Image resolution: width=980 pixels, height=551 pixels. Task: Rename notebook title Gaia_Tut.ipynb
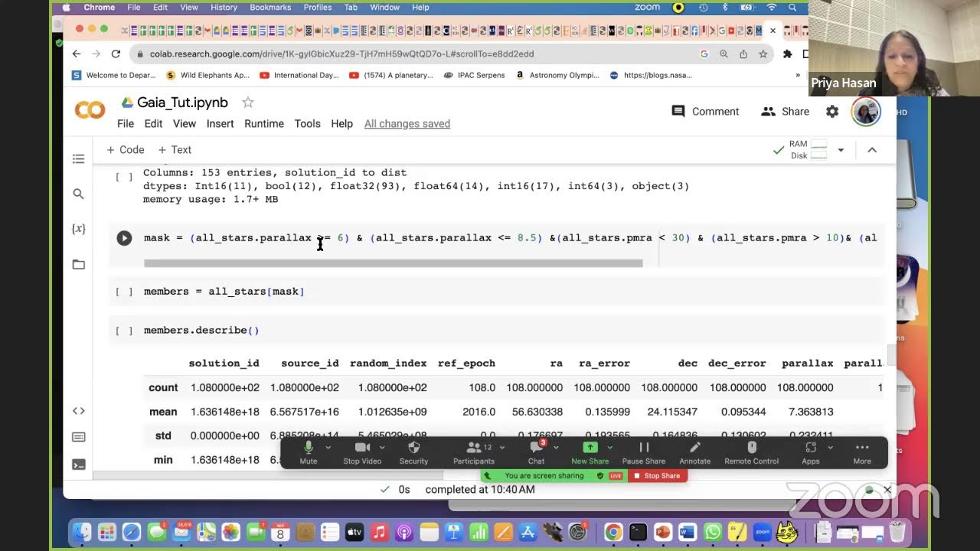[182, 103]
